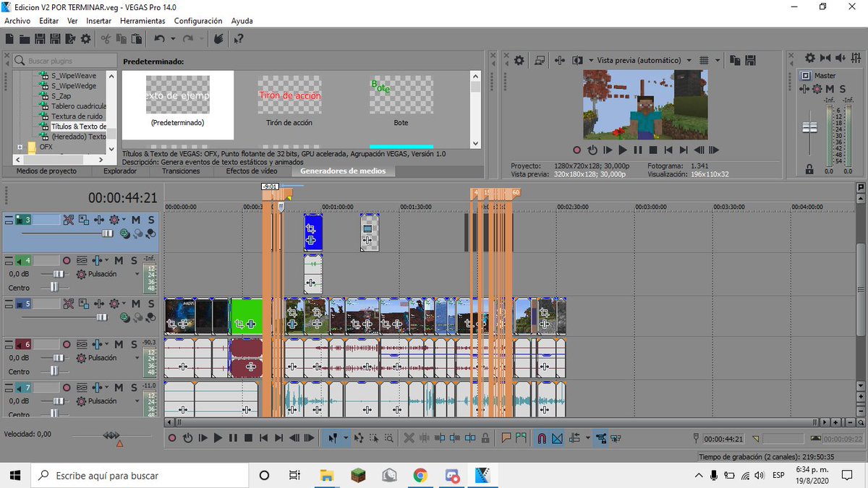The width and height of the screenshot is (868, 488).
Task: Toggle Mute on the Master bus
Action: 829,89
